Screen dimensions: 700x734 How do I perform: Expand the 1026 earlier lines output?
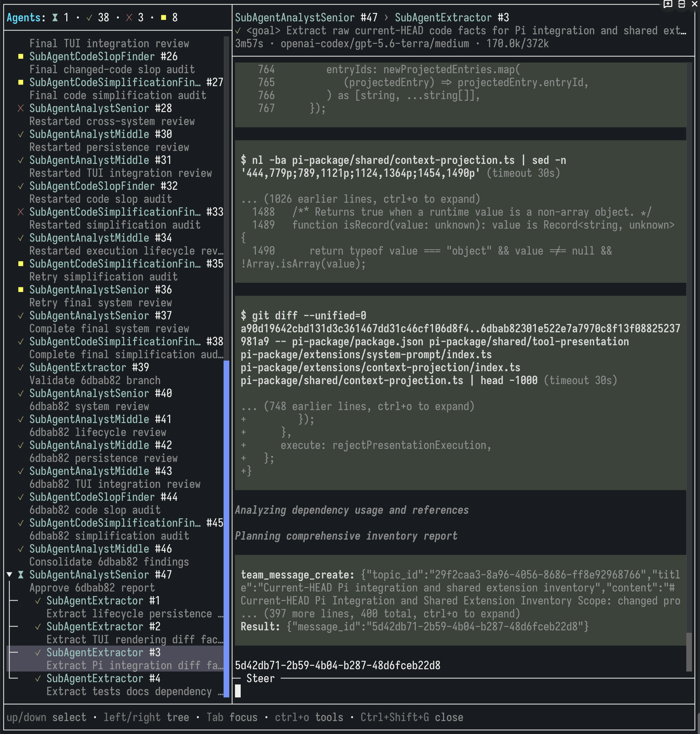pyautogui.click(x=360, y=199)
